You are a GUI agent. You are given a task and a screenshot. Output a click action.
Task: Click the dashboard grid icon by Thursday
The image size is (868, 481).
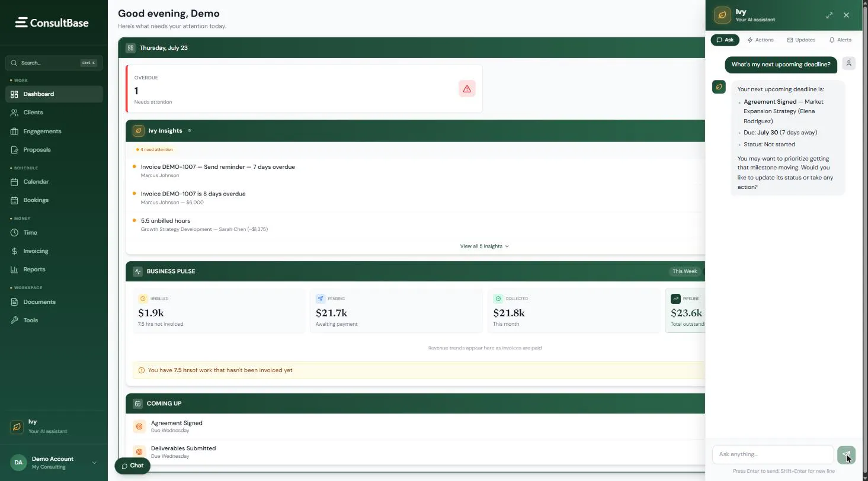130,48
